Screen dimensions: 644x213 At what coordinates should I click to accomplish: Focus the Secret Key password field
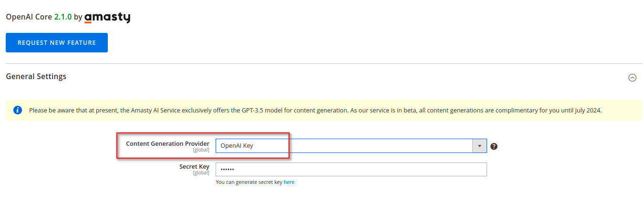tap(351, 170)
